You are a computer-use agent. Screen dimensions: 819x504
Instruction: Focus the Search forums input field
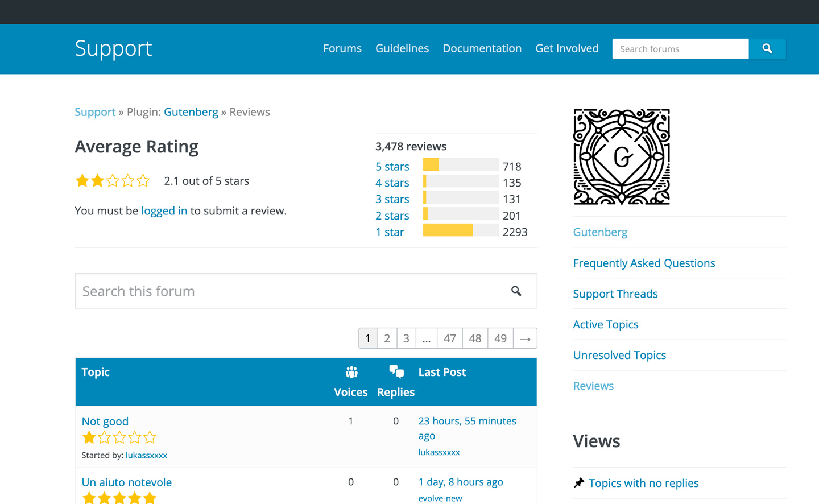pos(680,49)
